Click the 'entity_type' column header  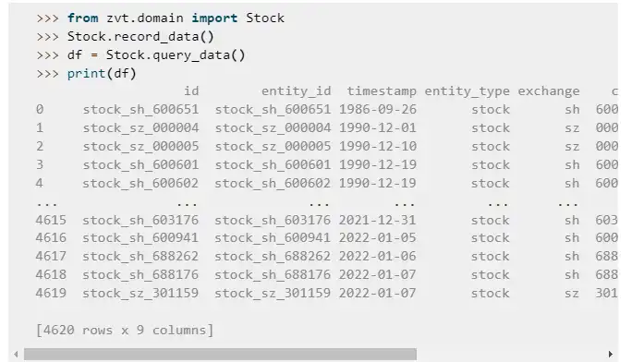click(467, 91)
